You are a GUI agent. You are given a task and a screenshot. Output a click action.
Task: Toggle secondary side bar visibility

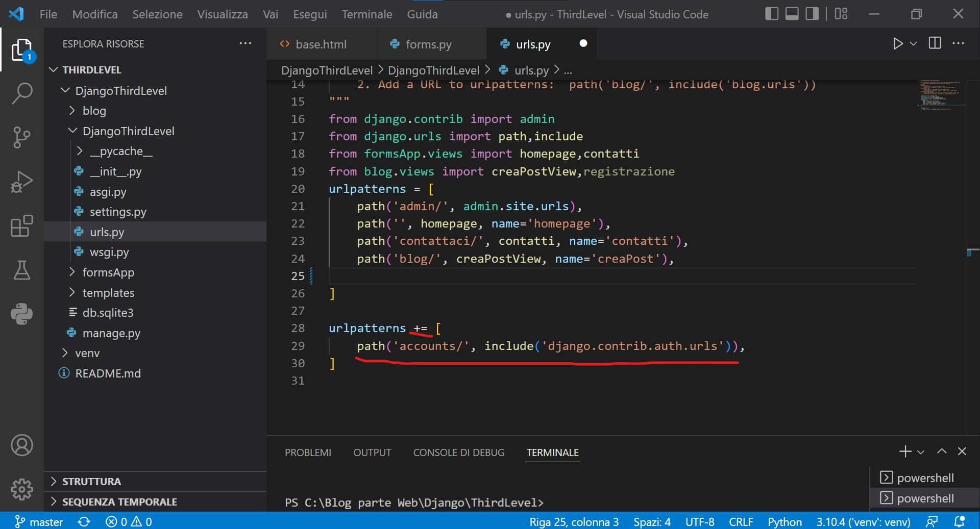pos(812,14)
